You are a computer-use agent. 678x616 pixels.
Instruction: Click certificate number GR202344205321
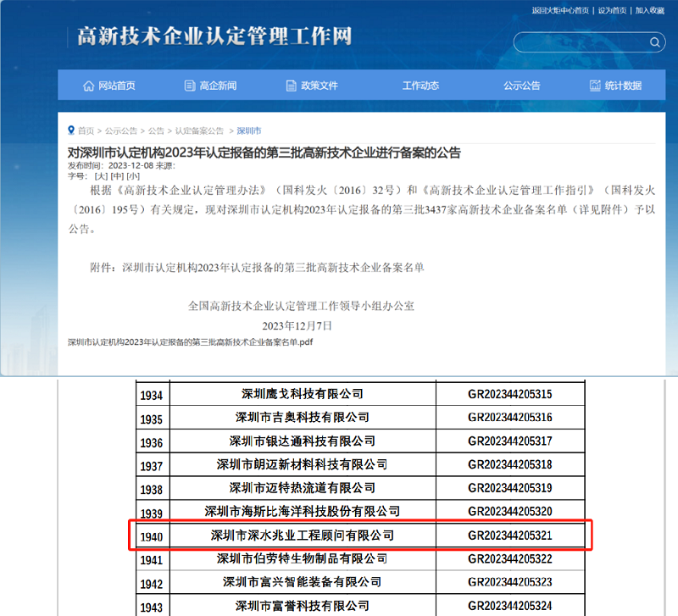(x=510, y=536)
